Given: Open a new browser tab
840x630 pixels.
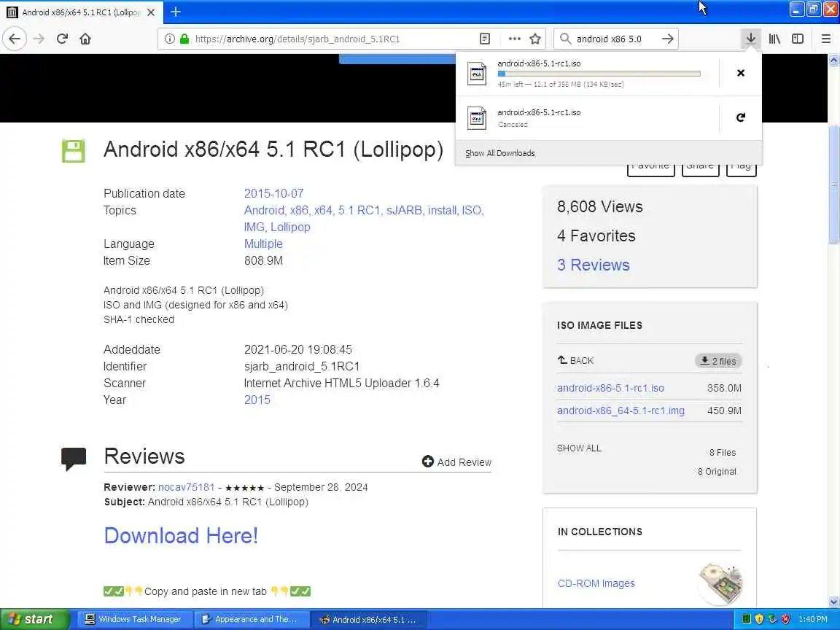Looking at the screenshot, I should [176, 11].
